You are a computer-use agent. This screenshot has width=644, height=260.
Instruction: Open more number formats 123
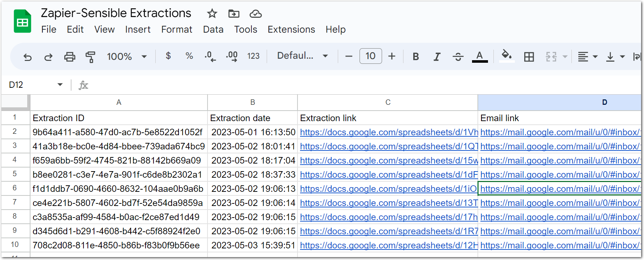pos(253,56)
